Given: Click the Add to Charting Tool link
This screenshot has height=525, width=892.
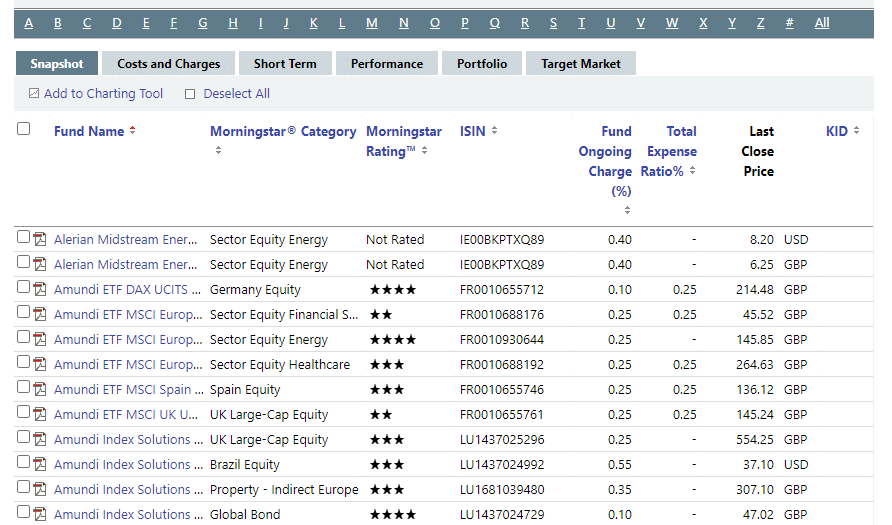Looking at the screenshot, I should coord(103,93).
